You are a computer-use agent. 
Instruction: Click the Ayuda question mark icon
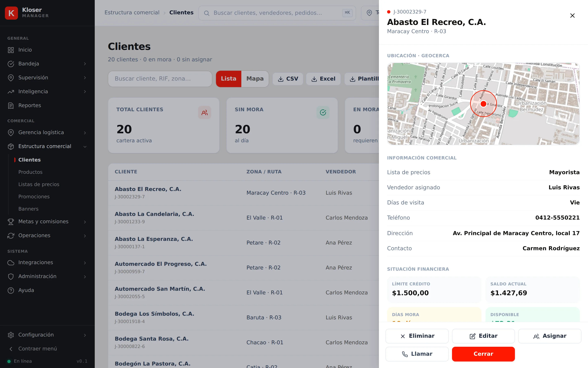[x=11, y=290]
